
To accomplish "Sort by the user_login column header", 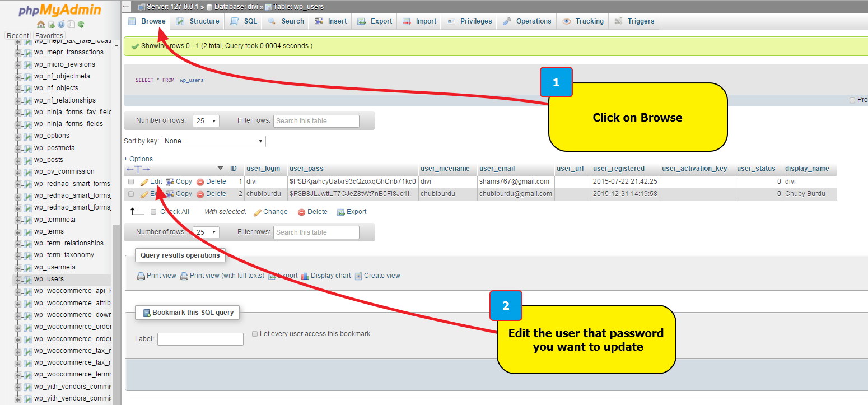I will pos(263,169).
